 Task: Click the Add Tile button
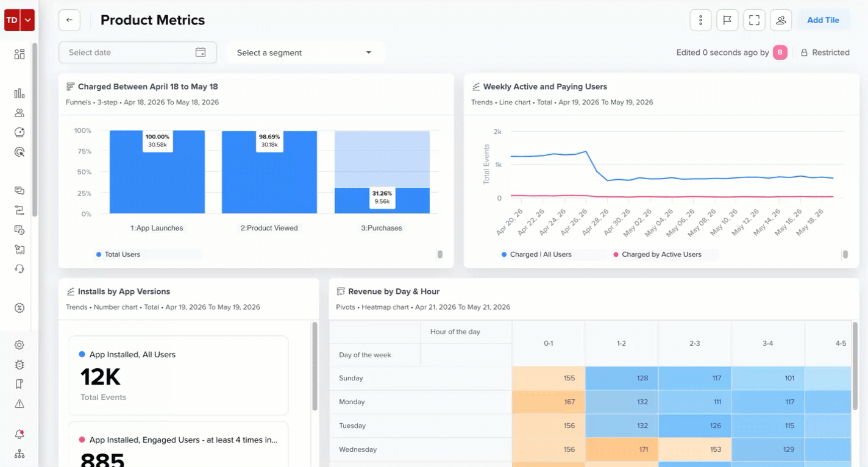click(x=823, y=20)
